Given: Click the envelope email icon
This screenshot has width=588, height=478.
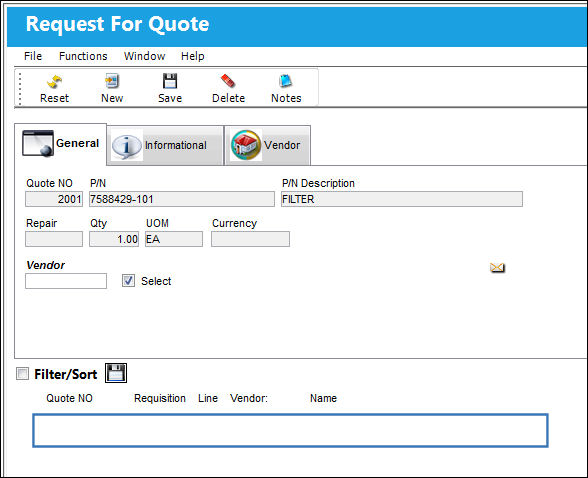Looking at the screenshot, I should tap(497, 267).
